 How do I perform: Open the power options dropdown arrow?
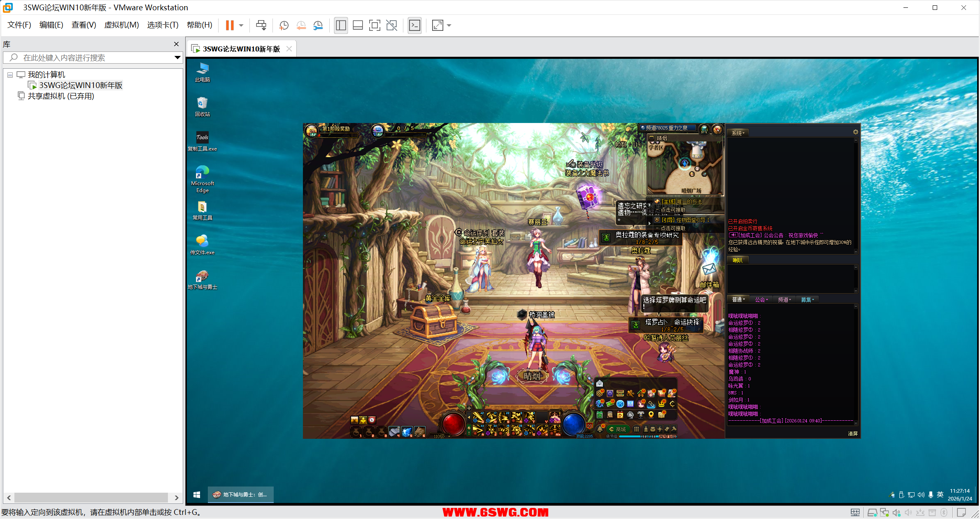point(241,25)
